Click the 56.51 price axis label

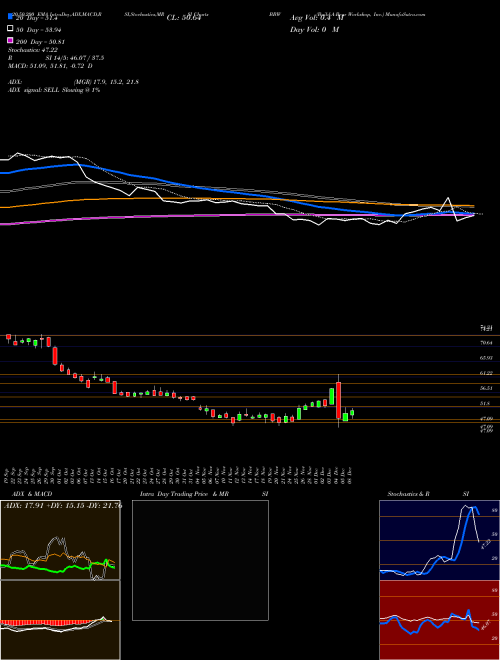pos(486,388)
